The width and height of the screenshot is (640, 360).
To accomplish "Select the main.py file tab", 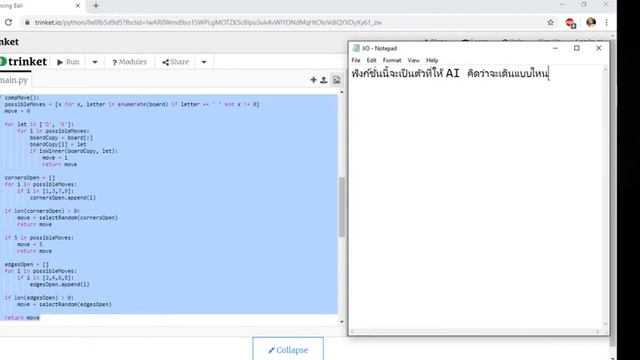I will click(14, 80).
